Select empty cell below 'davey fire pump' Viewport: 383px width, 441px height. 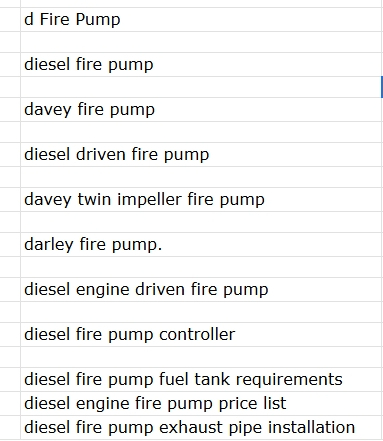(201, 132)
